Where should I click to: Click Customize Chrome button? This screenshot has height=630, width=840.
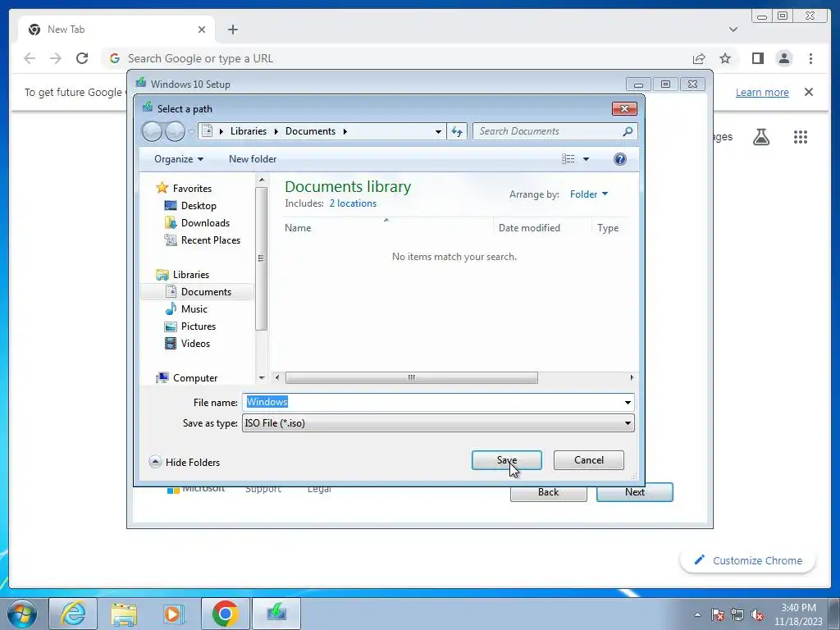(x=747, y=560)
